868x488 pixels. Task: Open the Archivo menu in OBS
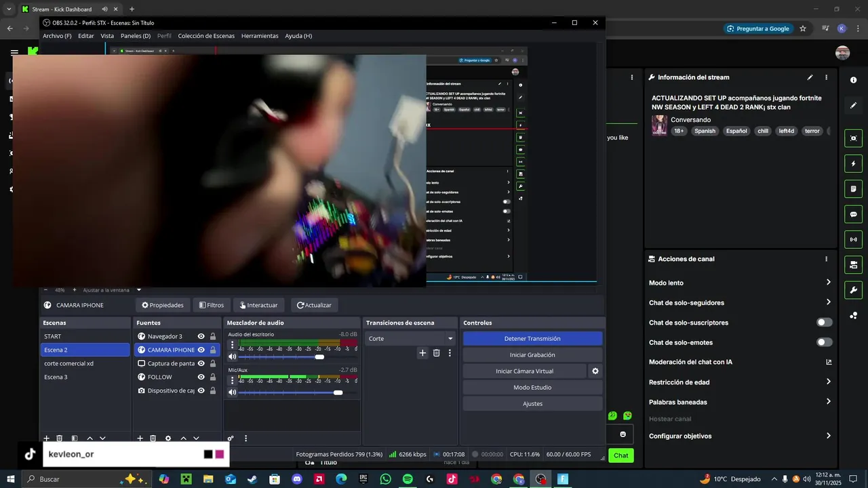point(57,36)
